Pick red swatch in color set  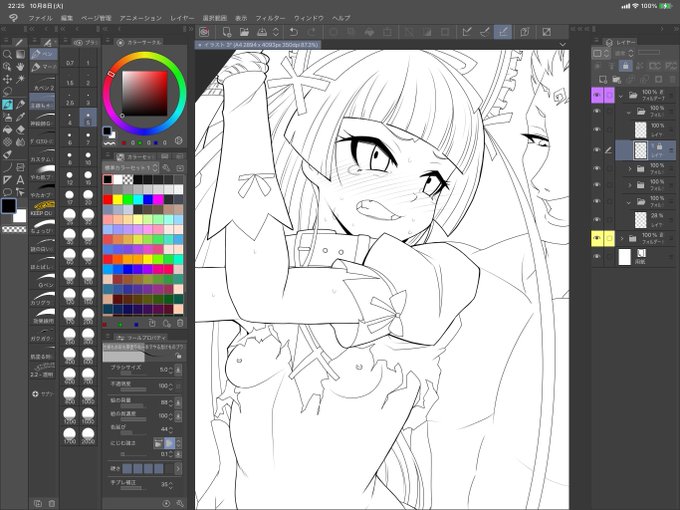pyautogui.click(x=108, y=199)
